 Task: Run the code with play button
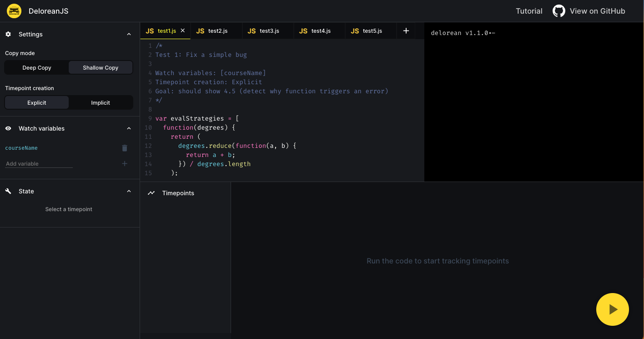612,309
